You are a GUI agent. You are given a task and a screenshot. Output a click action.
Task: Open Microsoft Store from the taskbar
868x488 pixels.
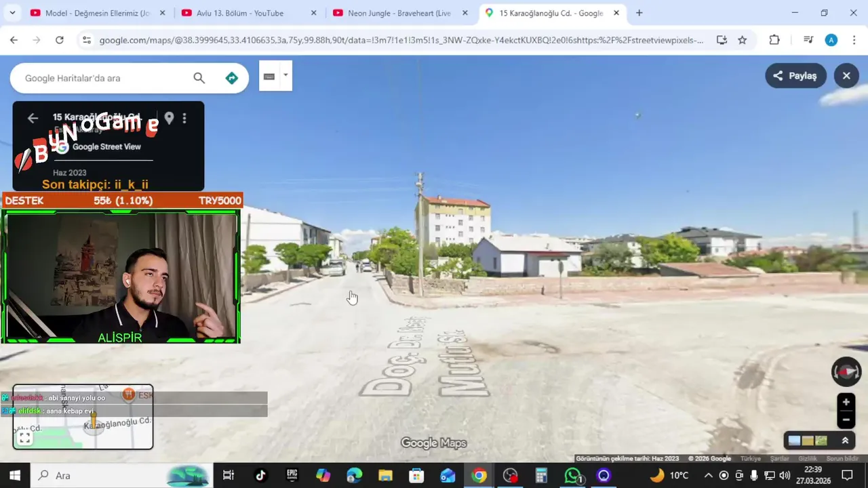point(416,475)
